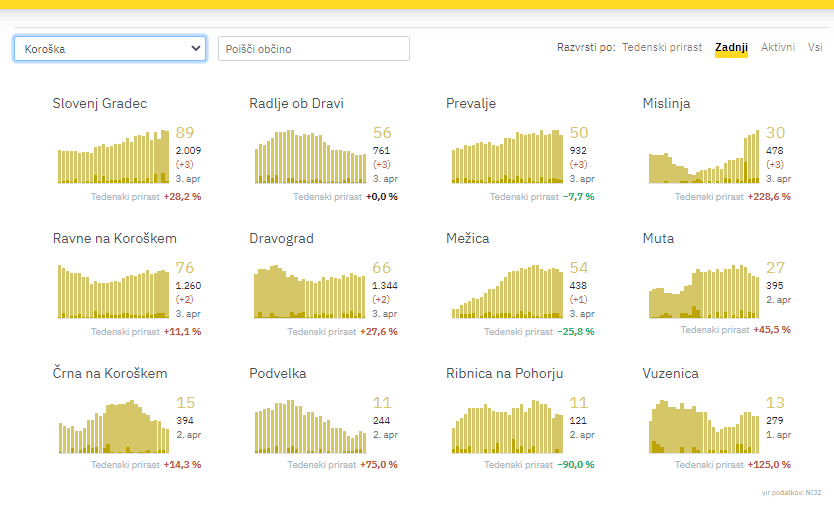Open the NIJZ data source link
Viewport: 834px width, 512px height.
(x=814, y=492)
